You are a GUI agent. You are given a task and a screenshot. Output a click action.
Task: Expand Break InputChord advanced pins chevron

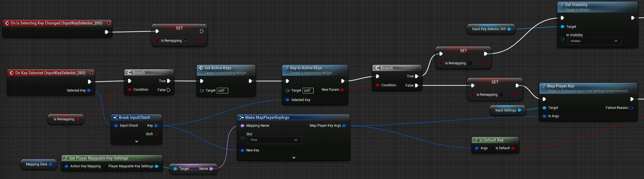[137, 141]
